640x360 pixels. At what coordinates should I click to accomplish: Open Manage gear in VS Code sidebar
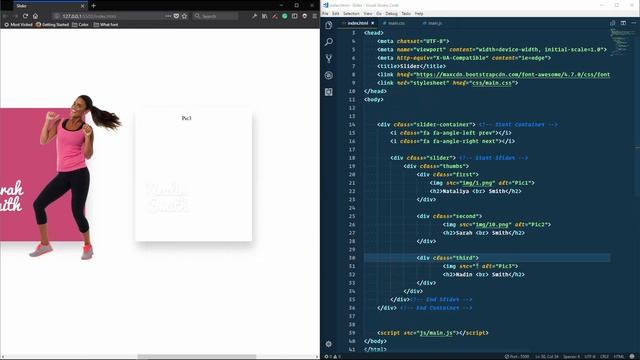329,344
